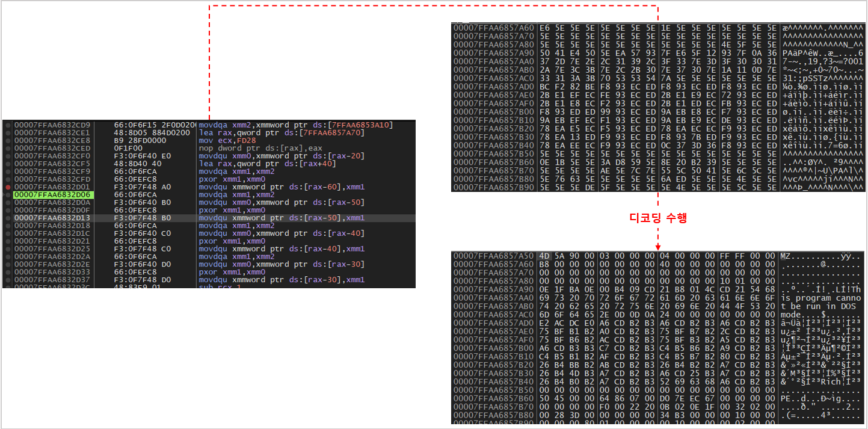
Task: Select the green highlighted address 00007FFAA6832D06
Action: coord(52,195)
